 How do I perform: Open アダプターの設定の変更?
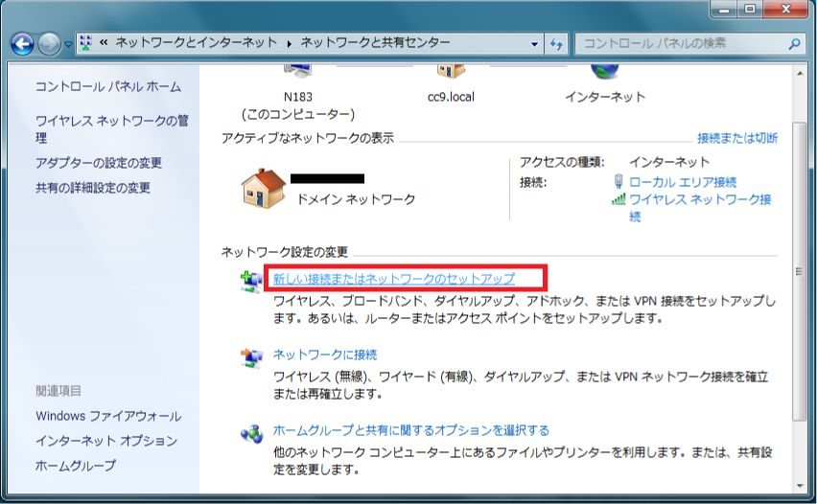click(x=99, y=163)
